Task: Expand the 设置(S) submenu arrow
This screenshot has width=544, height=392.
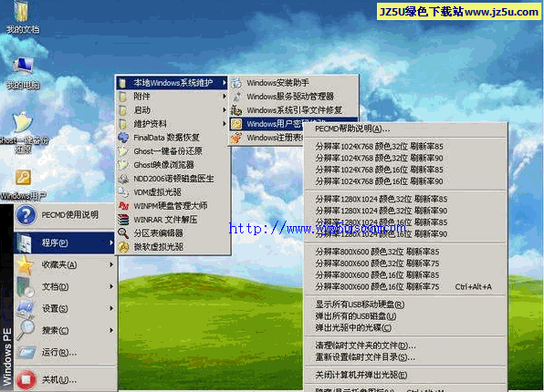Action: click(111, 308)
